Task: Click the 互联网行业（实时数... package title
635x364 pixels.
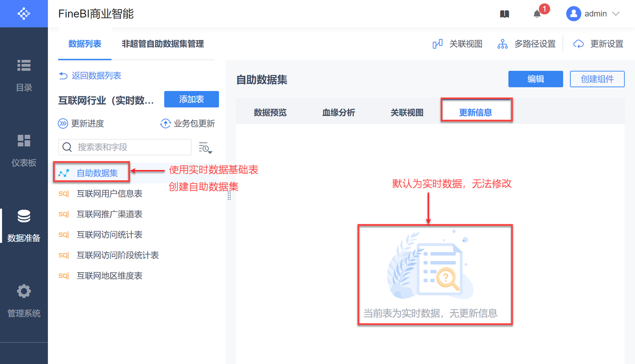Action: coord(106,101)
